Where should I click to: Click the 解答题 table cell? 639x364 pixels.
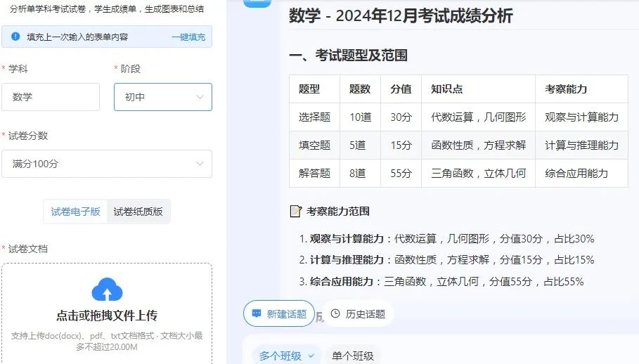pos(315,174)
